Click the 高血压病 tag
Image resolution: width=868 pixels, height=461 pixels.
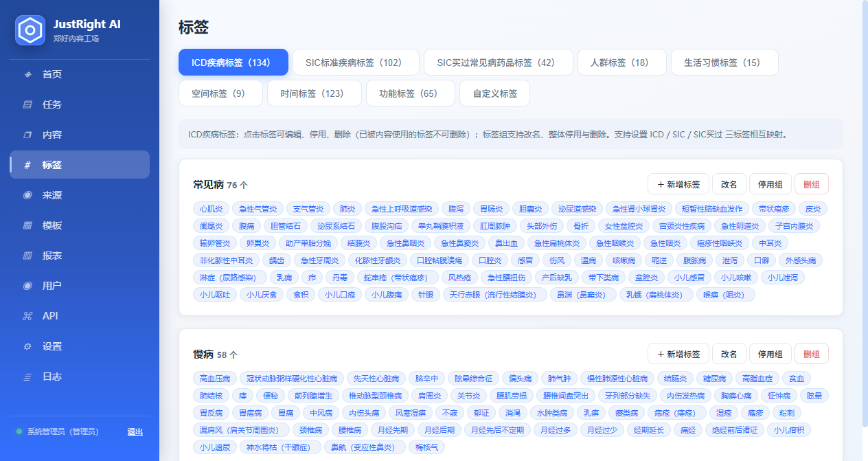point(215,379)
